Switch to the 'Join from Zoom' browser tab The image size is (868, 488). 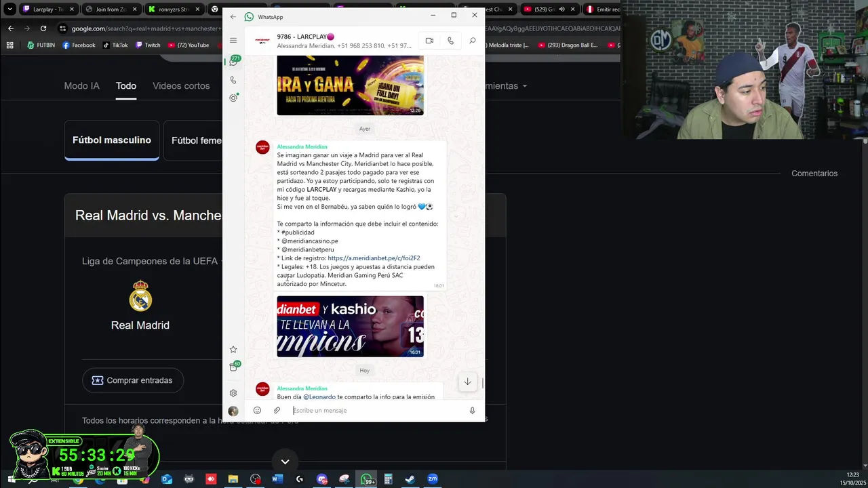click(111, 9)
